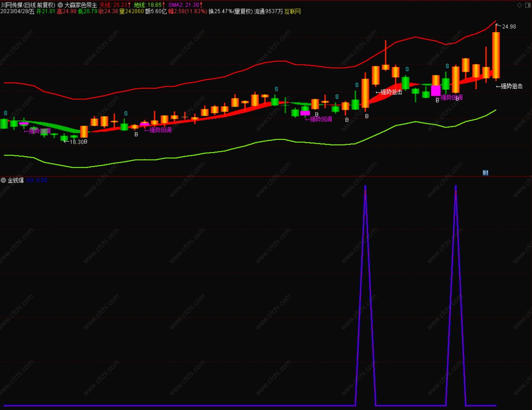Image resolution: width=532 pixels, height=410 pixels.
Task: Click the 高24.98 high price in header
Action: tap(67, 11)
